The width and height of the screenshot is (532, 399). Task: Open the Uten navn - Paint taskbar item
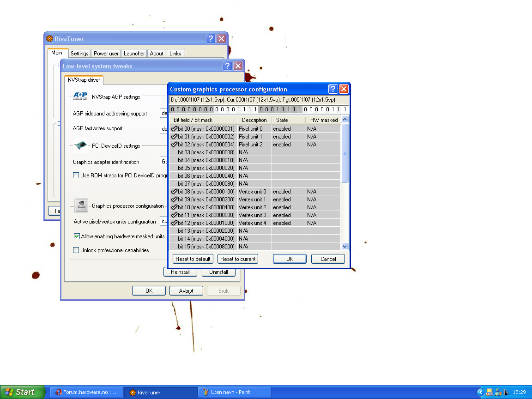(x=234, y=392)
